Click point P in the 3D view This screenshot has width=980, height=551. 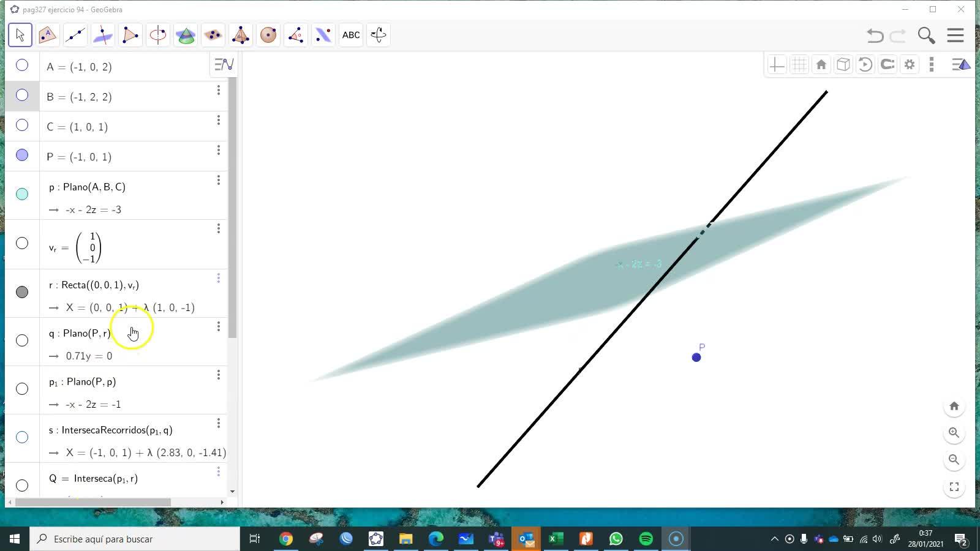(696, 358)
